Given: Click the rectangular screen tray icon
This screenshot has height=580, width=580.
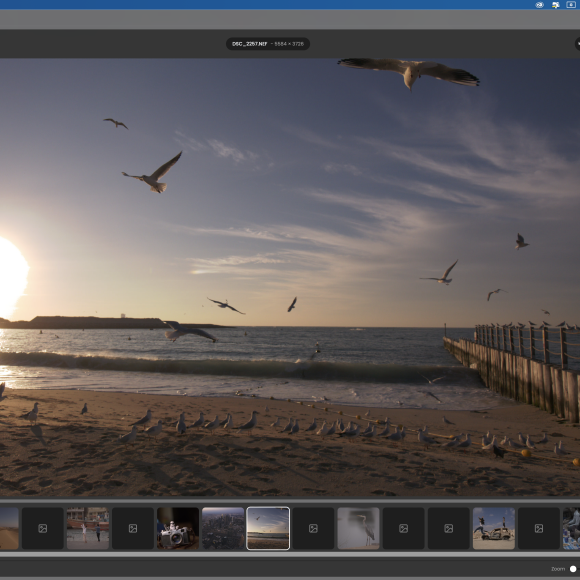Looking at the screenshot, I should point(571,4).
